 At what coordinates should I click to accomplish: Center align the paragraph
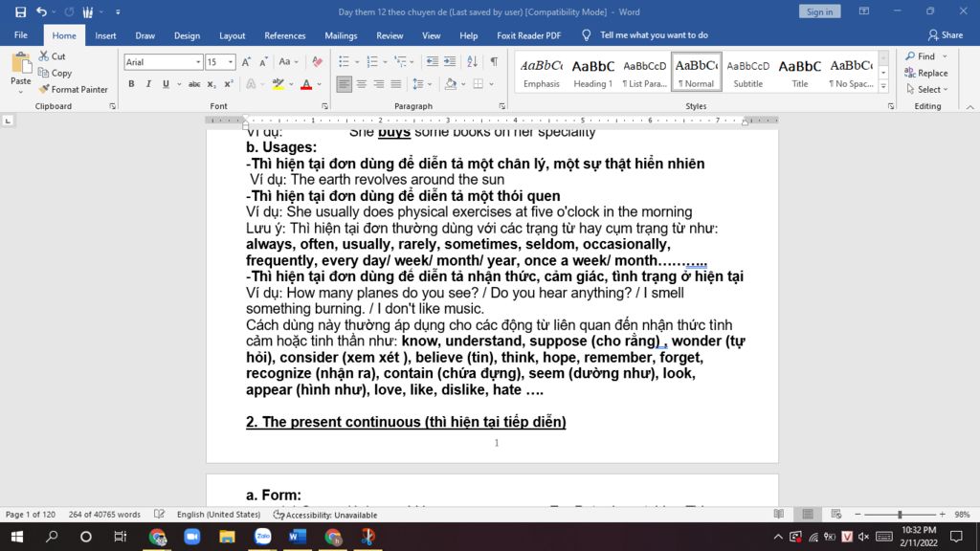point(361,84)
